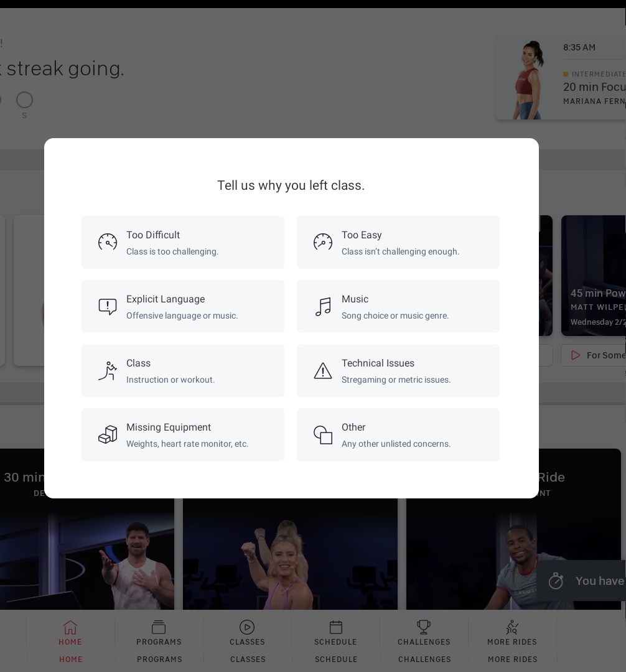Click the Technical Issues warning triangle icon
626x672 pixels.
pyautogui.click(x=323, y=371)
